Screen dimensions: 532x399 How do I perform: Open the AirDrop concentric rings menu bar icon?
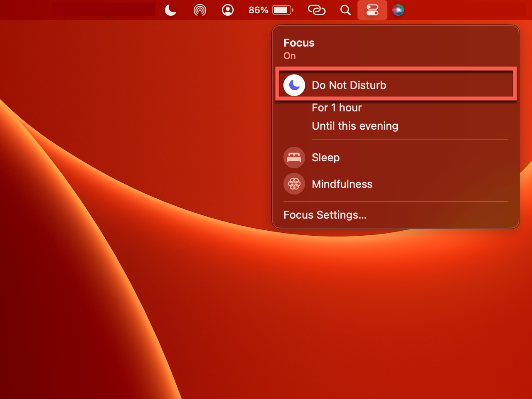click(200, 10)
